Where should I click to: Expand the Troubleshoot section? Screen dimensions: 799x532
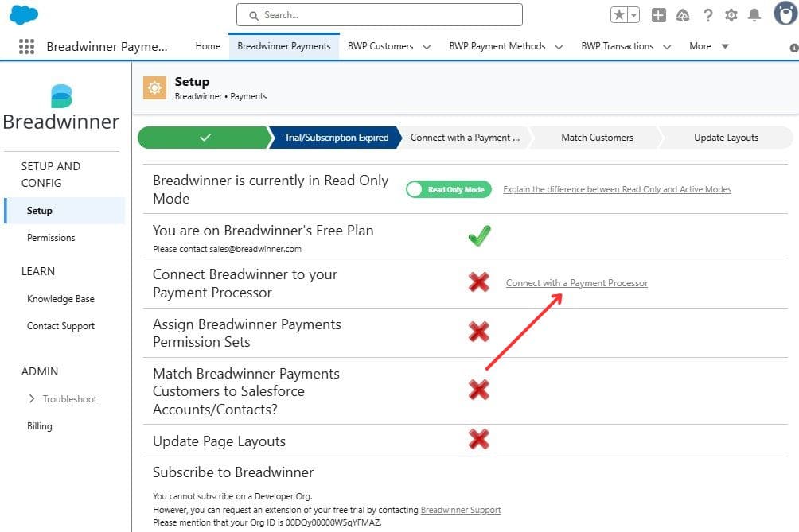point(32,399)
